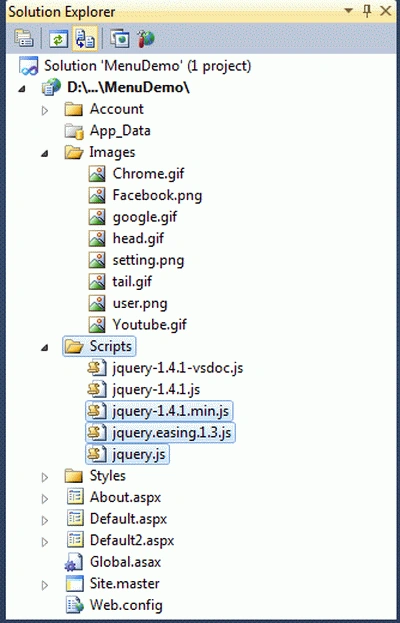The image size is (400, 623).
Task: Select setting.png file name
Action: (149, 261)
